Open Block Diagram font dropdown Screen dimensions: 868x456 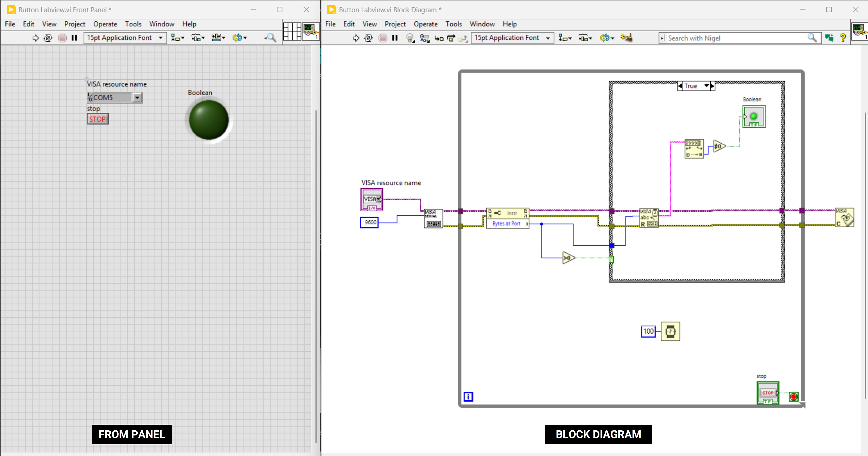coord(548,38)
